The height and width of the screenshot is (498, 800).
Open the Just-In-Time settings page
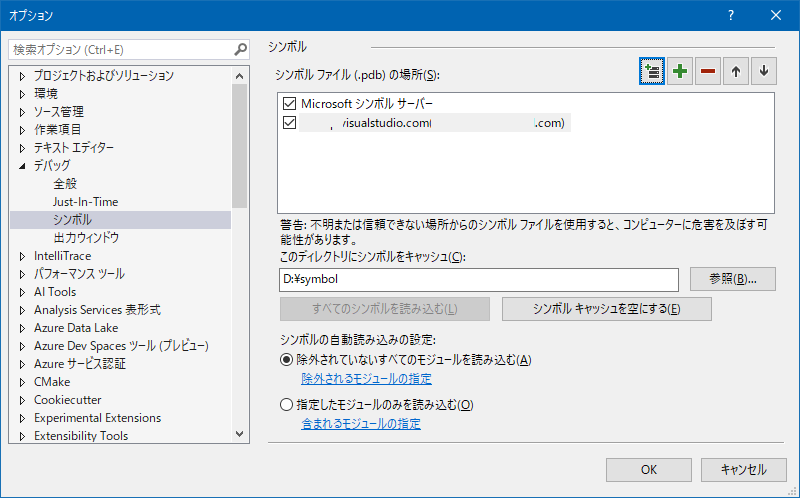(x=86, y=202)
